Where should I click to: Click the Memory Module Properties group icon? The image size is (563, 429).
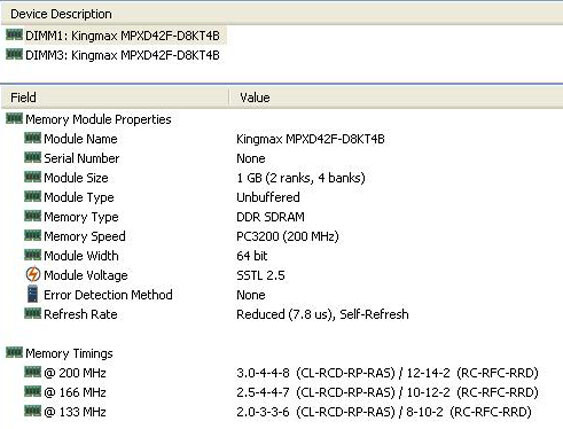pyautogui.click(x=14, y=118)
